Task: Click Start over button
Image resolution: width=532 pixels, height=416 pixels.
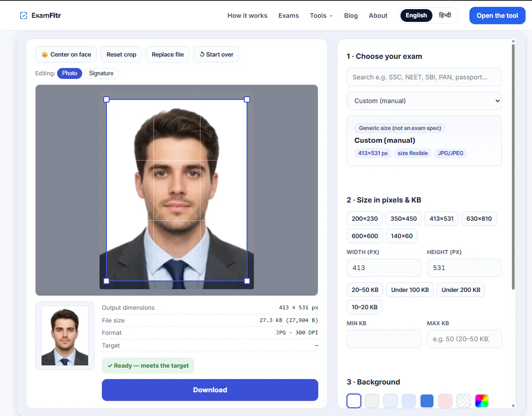Action: pyautogui.click(x=216, y=55)
